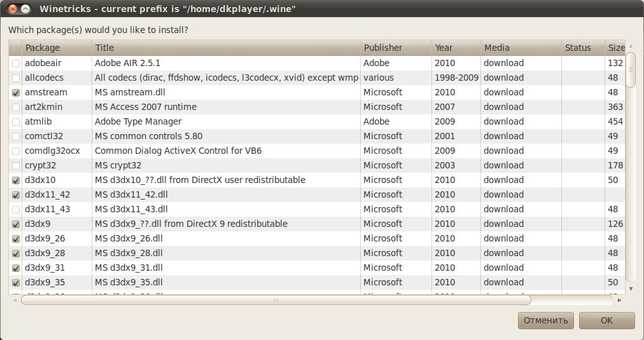Sort by the Year column header
The width and height of the screenshot is (644, 340).
tap(456, 48)
